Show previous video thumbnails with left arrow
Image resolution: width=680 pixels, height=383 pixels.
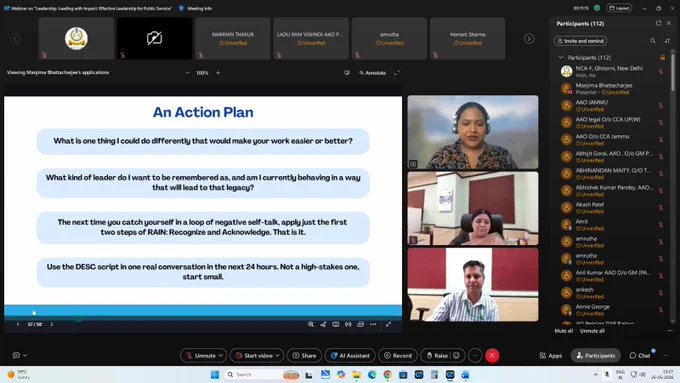[x=15, y=39]
